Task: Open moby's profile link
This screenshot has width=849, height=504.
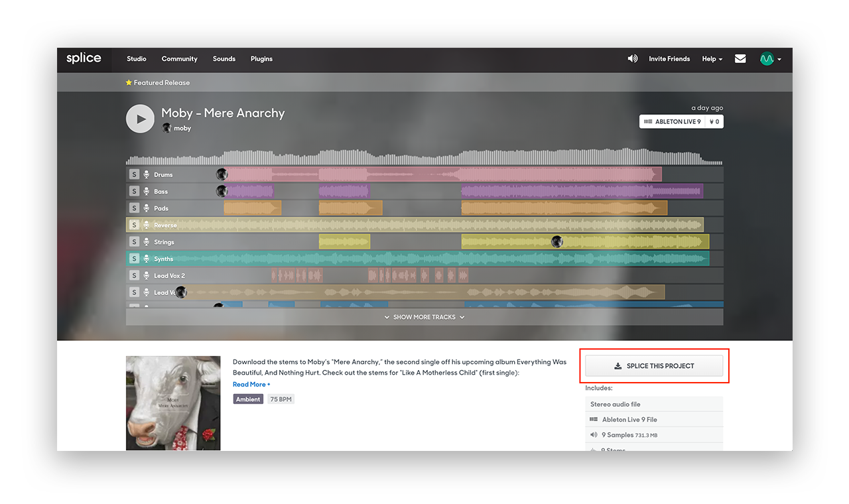Action: (182, 128)
